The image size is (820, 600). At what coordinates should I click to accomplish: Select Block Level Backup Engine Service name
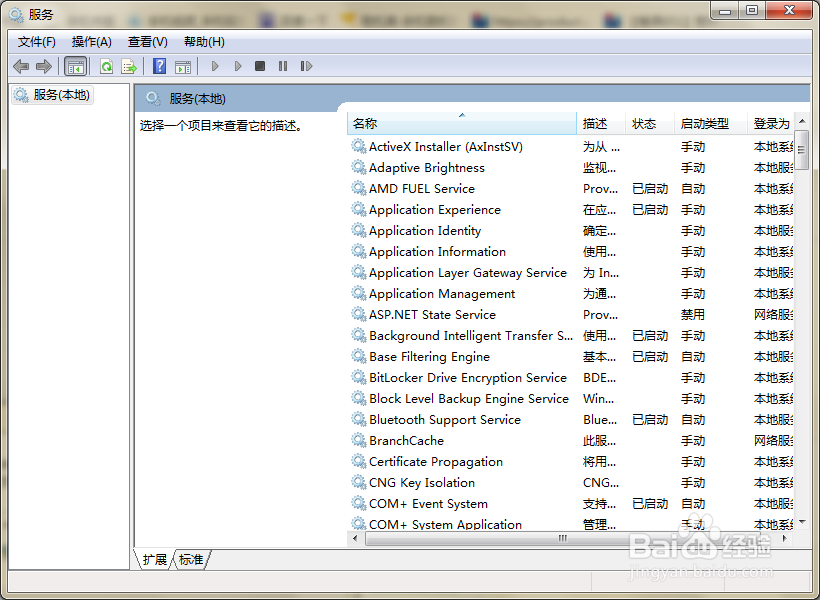click(469, 399)
